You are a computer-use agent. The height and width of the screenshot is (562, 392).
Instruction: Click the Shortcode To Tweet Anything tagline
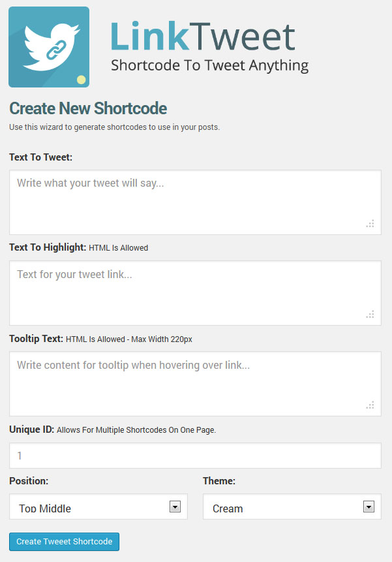tap(210, 65)
